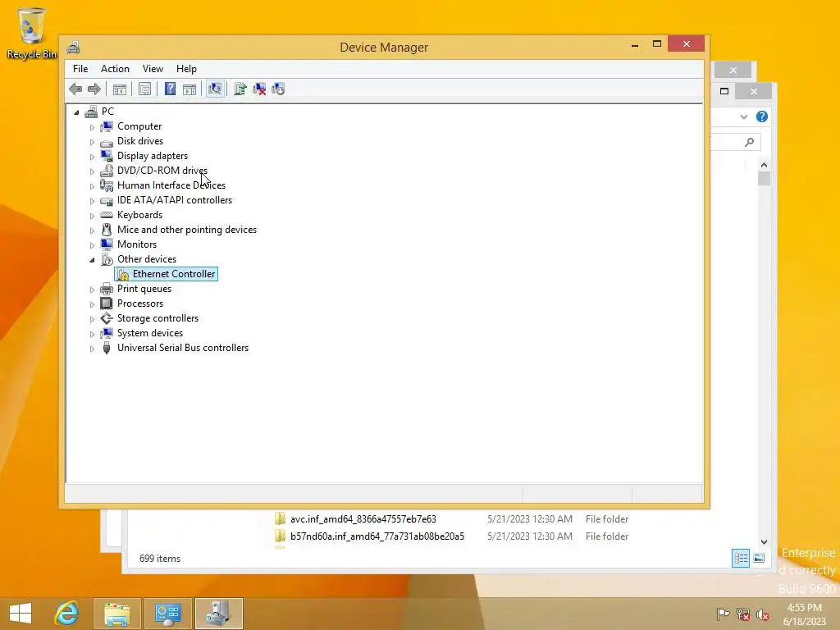Toggle Show/Hide Console Tree toolbar icon
This screenshot has height=630, width=840.
pyautogui.click(x=120, y=89)
